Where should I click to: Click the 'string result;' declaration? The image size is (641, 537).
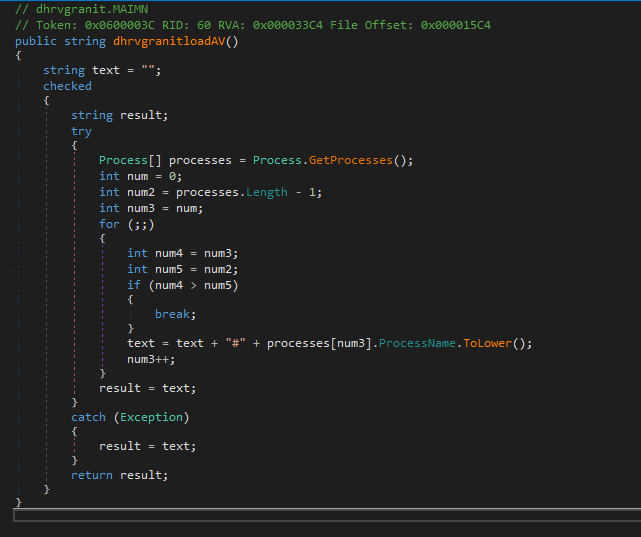click(x=119, y=115)
